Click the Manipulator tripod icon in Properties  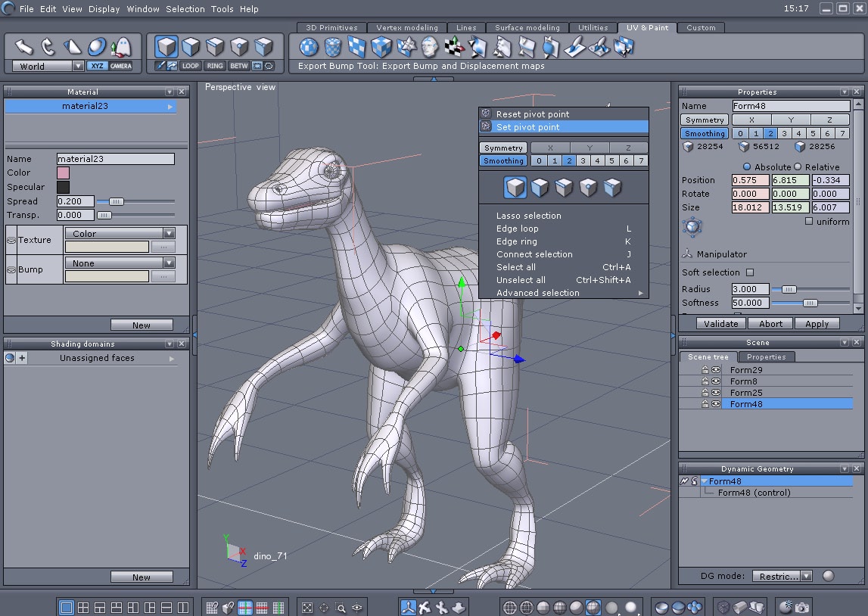pos(687,254)
